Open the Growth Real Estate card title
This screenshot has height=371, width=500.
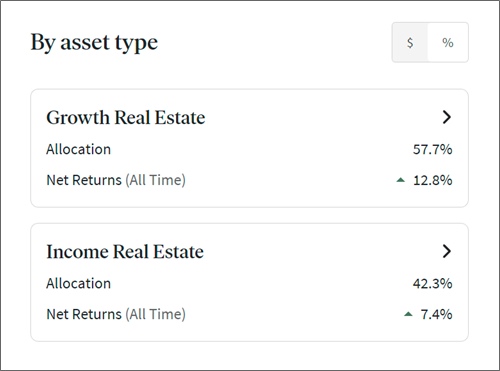(126, 117)
